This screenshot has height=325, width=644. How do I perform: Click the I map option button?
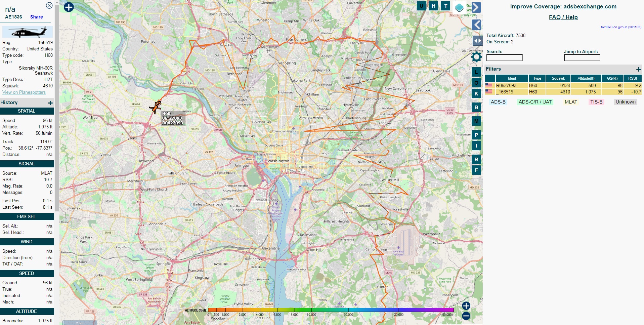click(476, 146)
